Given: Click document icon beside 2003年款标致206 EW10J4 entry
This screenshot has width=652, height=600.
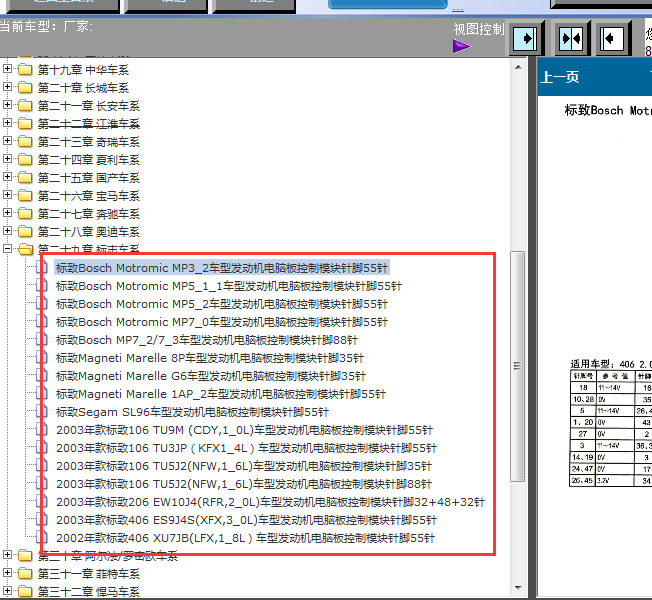Looking at the screenshot, I should click(x=42, y=501).
